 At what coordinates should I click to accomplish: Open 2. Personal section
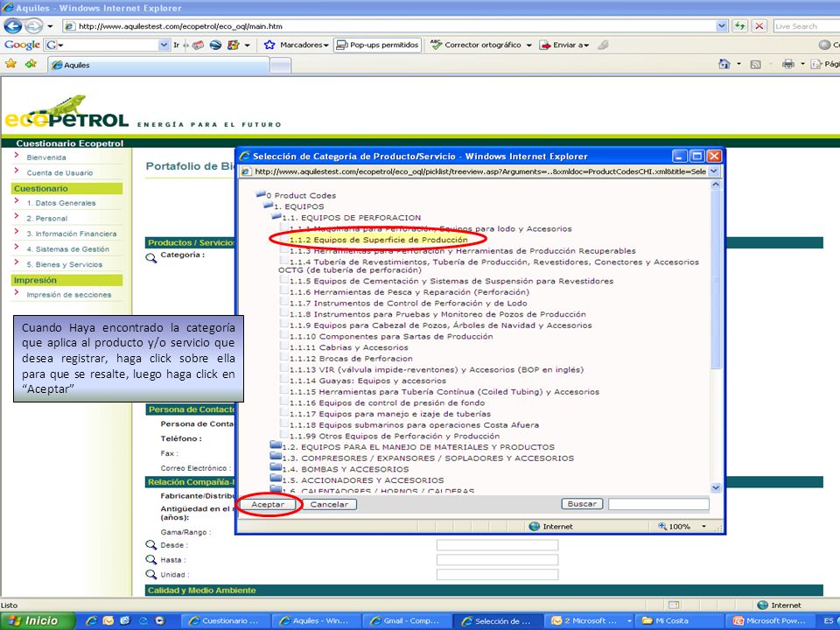tap(46, 219)
